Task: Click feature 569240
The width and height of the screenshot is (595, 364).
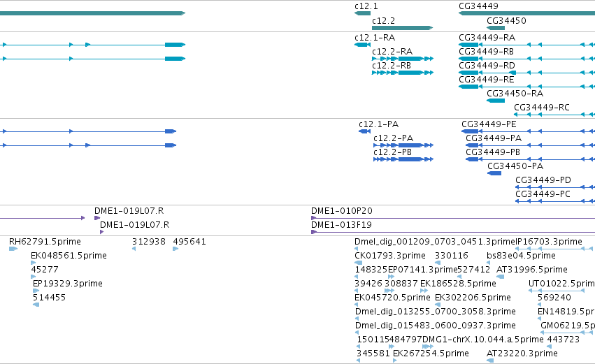Action: pos(540,305)
